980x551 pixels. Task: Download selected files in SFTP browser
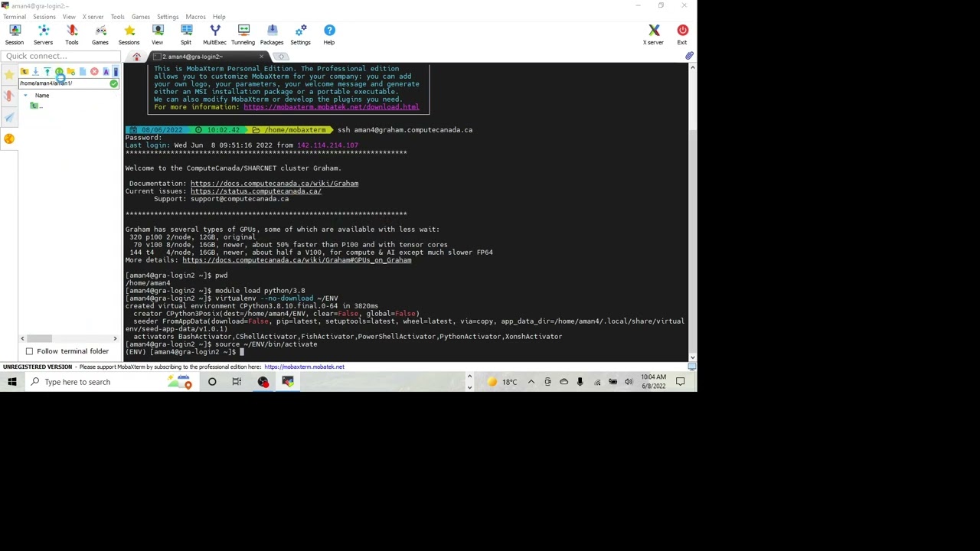[x=35, y=71]
